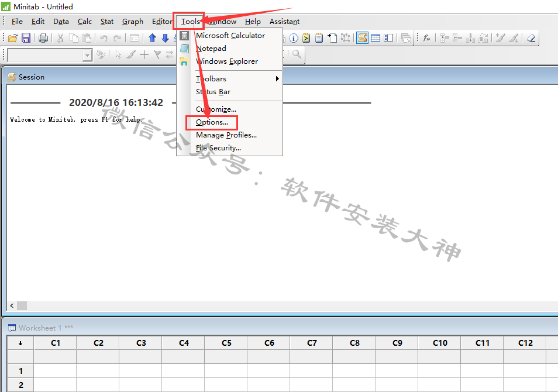This screenshot has width=558, height=392.
Task: Open the File menu
Action: pos(17,22)
